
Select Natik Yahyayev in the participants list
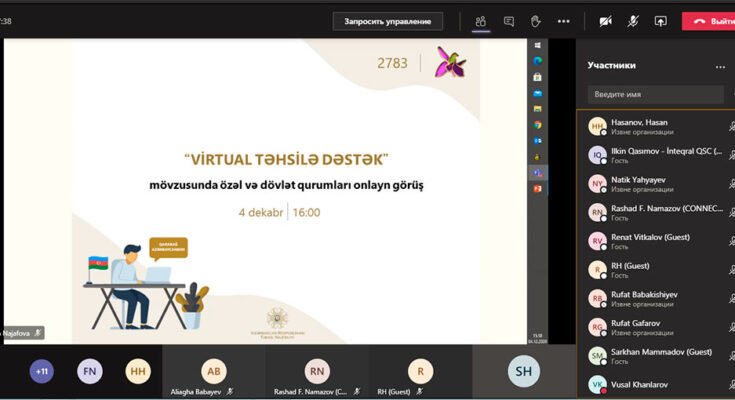pyautogui.click(x=640, y=184)
